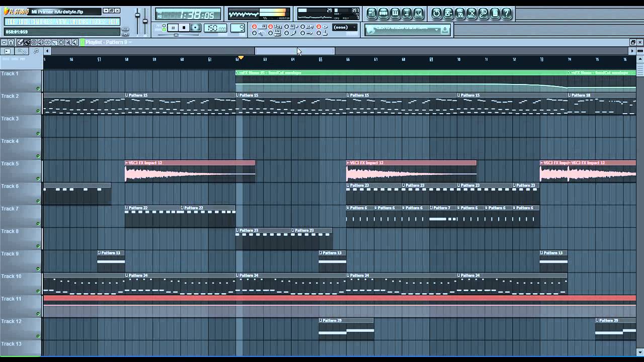Viewport: 644px width, 362px height.
Task: Click the playlist right scroll arrow
Action: (632, 51)
